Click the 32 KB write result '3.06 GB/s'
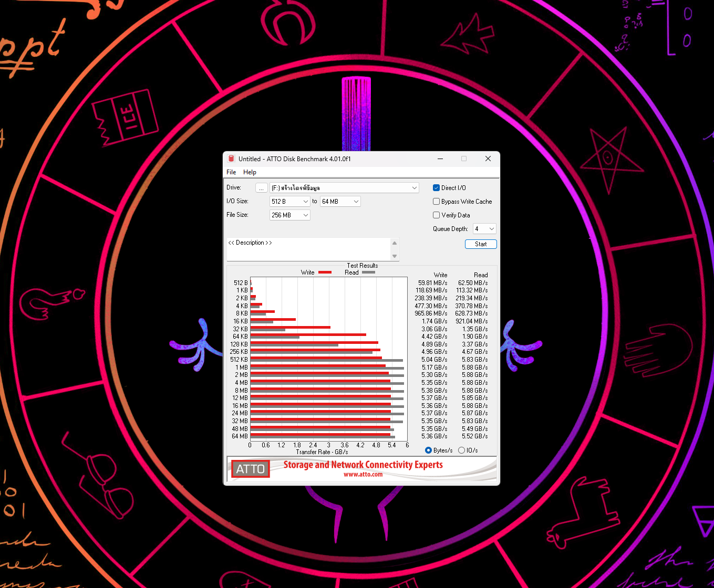Screen dimensions: 714x588 (x=434, y=329)
